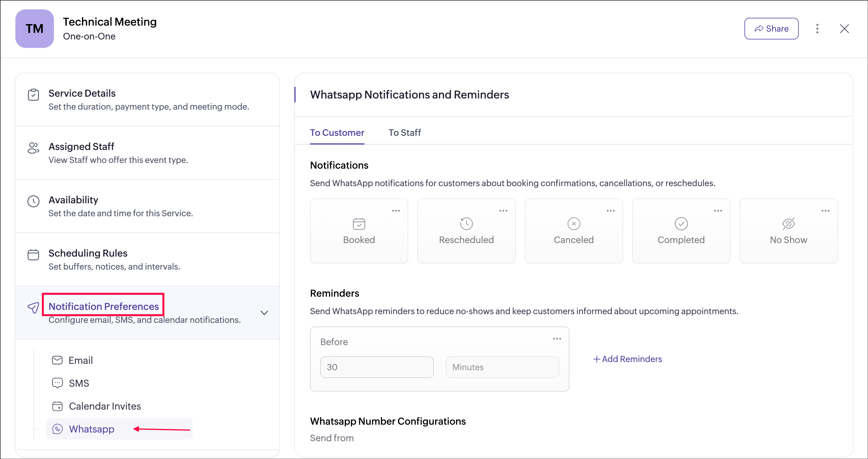Select the Whatsapp notification submenu item
Viewport: 868px width, 459px height.
[x=92, y=429]
